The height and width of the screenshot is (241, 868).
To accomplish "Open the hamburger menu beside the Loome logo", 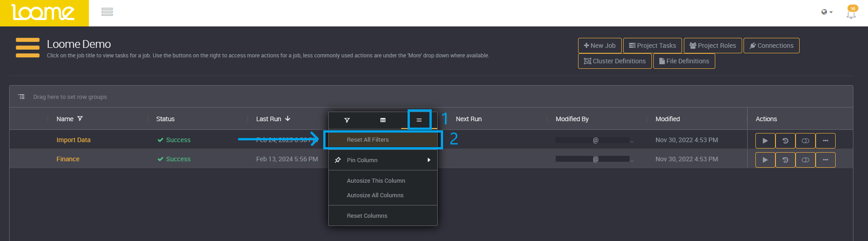I will point(107,12).
